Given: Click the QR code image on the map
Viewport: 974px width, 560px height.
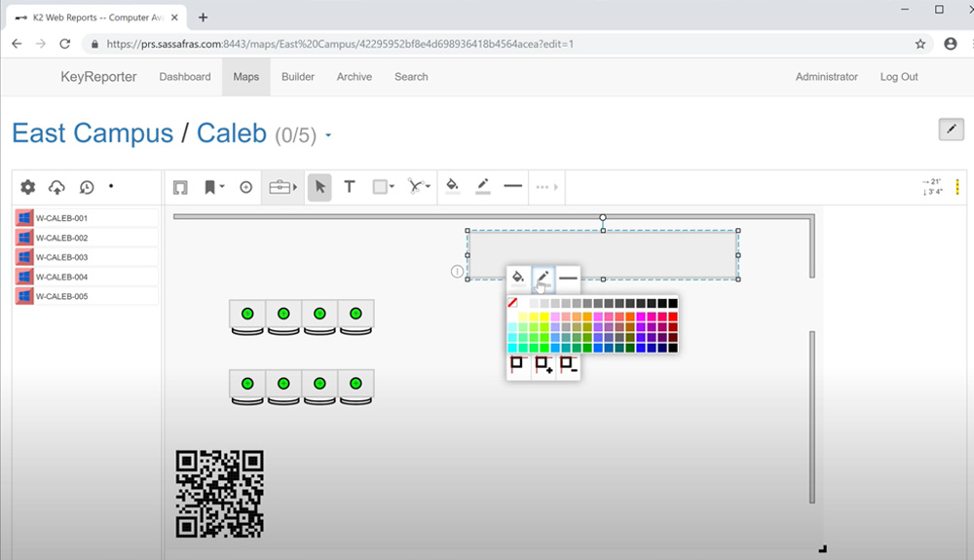Looking at the screenshot, I should 220,494.
